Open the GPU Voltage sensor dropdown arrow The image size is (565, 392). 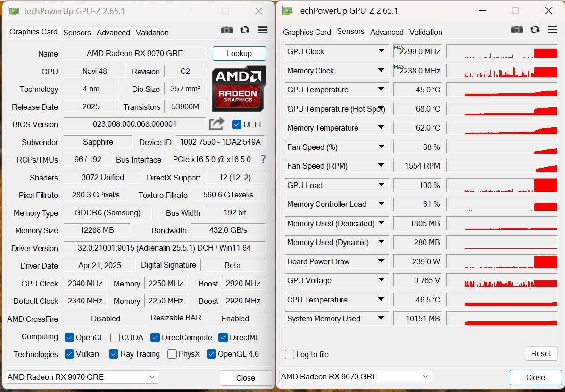pos(381,280)
